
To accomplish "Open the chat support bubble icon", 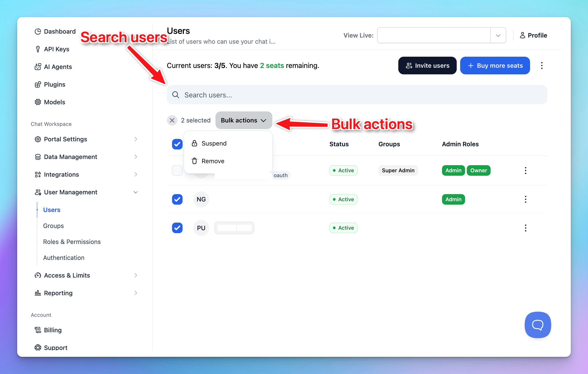I will coord(537,325).
